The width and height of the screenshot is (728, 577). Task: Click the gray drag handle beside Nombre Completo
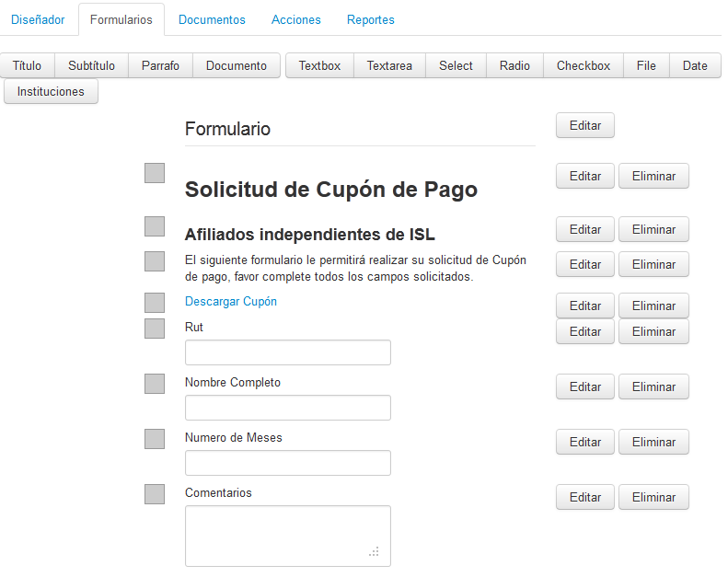155,384
